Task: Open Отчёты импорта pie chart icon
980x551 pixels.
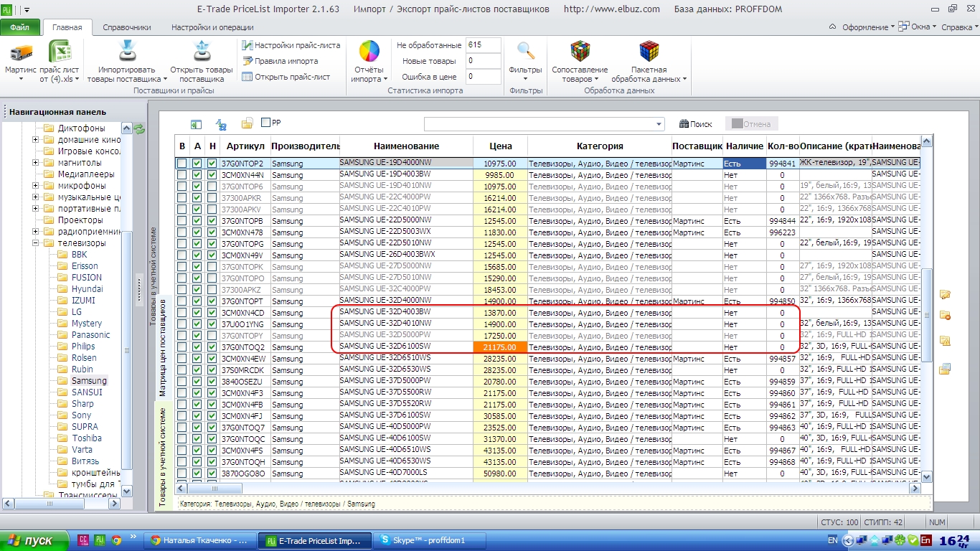Action: [x=369, y=52]
